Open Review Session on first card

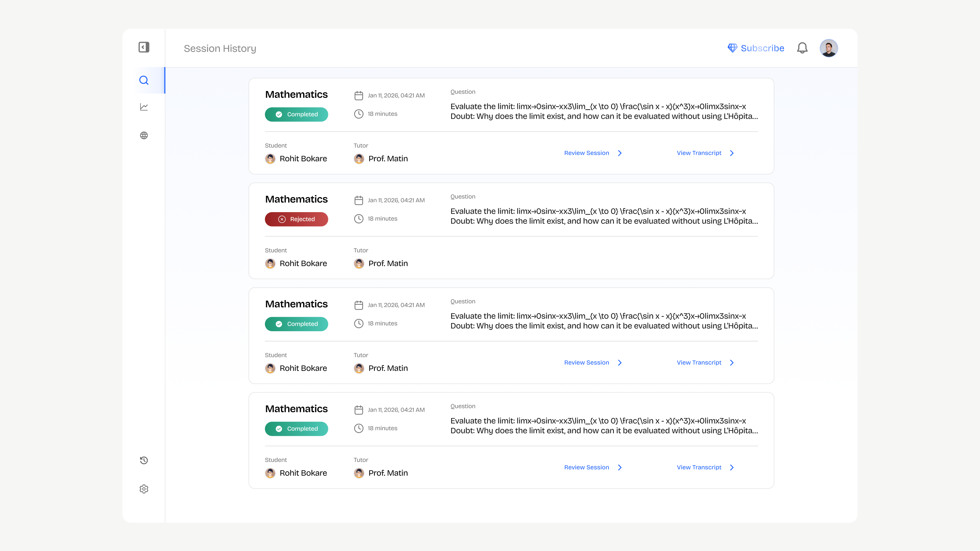[x=586, y=153]
